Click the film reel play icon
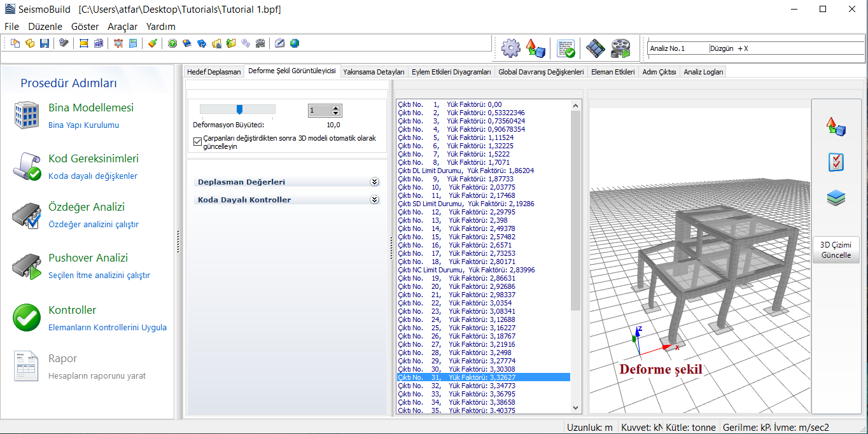The image size is (868, 434). [x=620, y=48]
